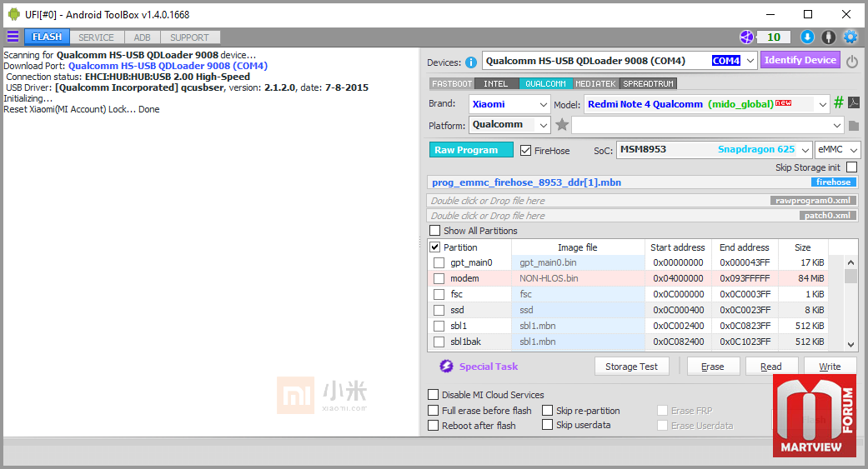Viewport: 868px width, 469px height.
Task: Select the SPREADTRUM tab
Action: (x=648, y=83)
